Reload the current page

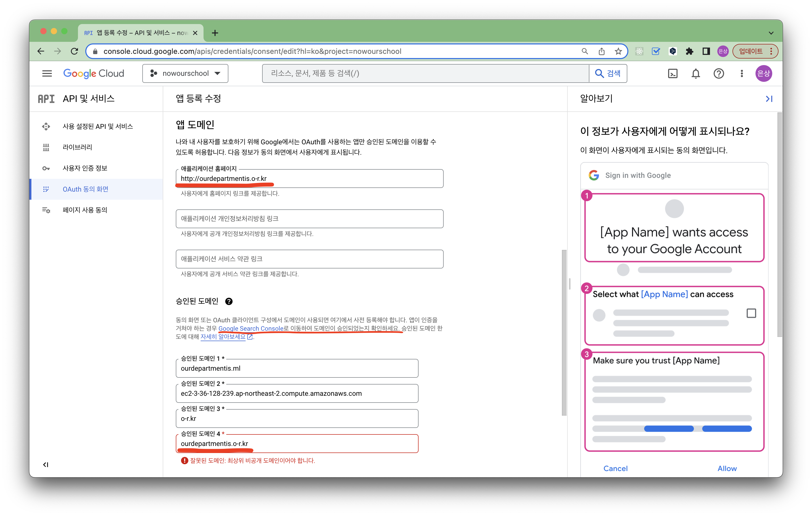(x=75, y=51)
